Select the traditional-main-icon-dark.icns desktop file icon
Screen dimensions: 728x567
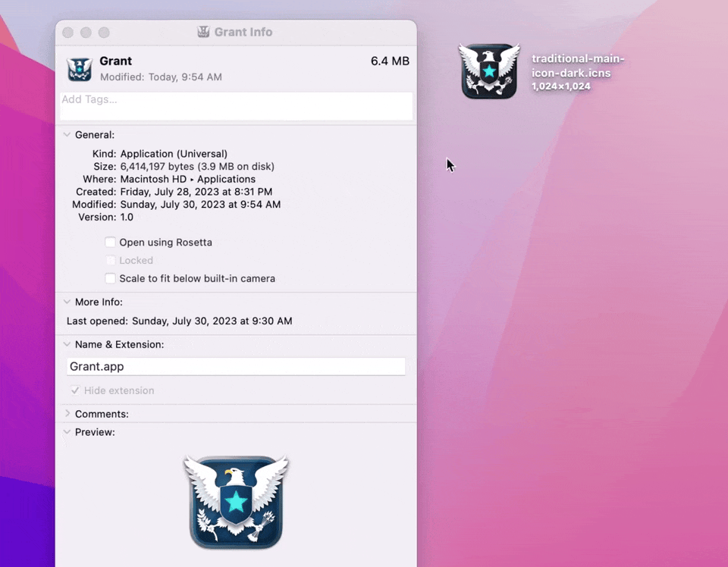pyautogui.click(x=490, y=71)
